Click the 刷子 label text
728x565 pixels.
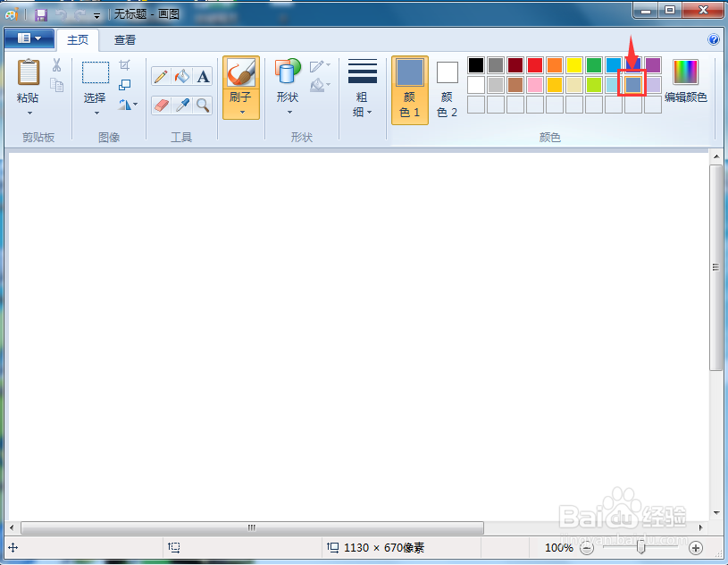[x=240, y=97]
